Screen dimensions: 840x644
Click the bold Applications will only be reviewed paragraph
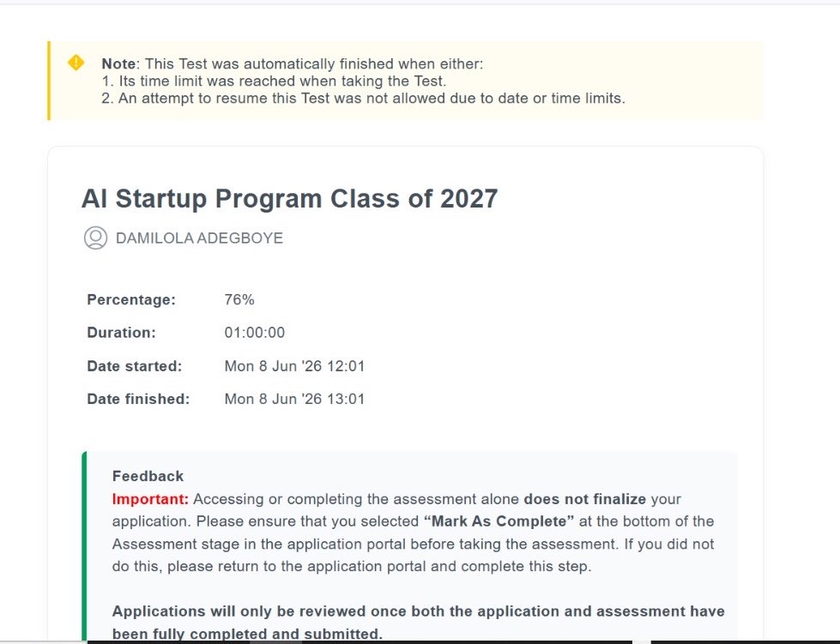(419, 623)
